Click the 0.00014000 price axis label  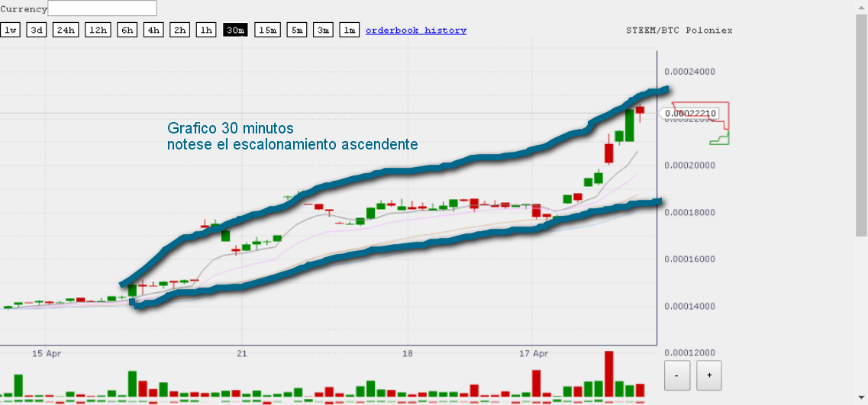click(690, 306)
